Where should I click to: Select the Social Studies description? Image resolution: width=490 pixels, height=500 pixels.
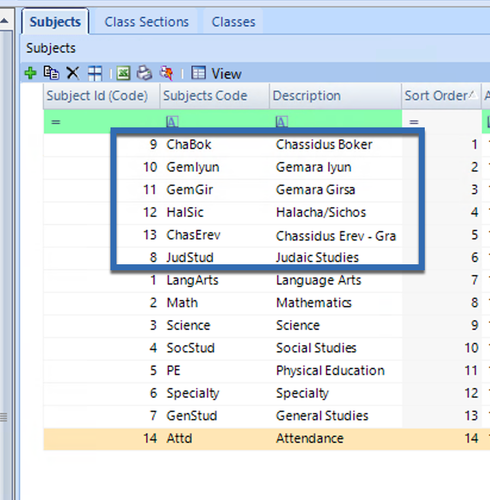tap(335, 348)
